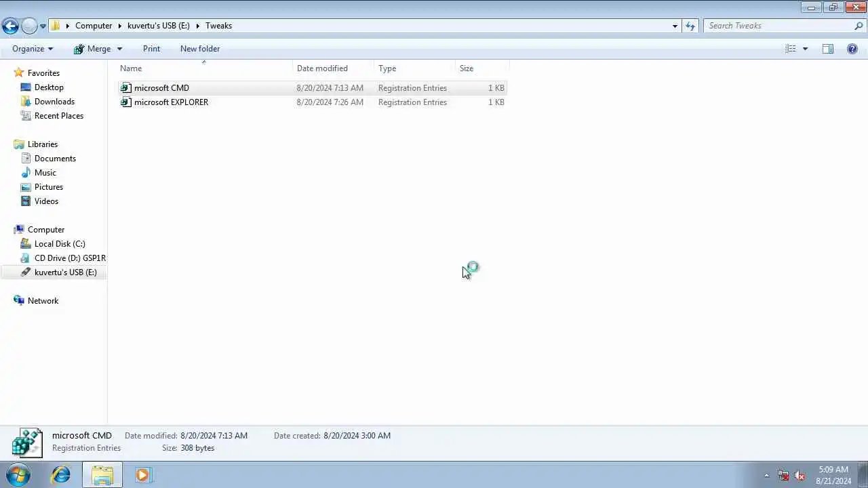Click Tweaks in the address breadcrumb
The image size is (868, 488).
click(x=218, y=26)
